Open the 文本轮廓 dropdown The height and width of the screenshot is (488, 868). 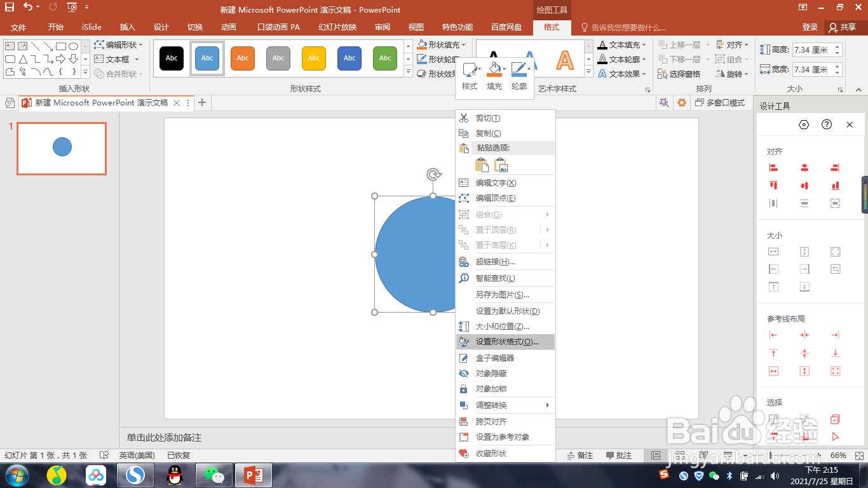point(622,59)
